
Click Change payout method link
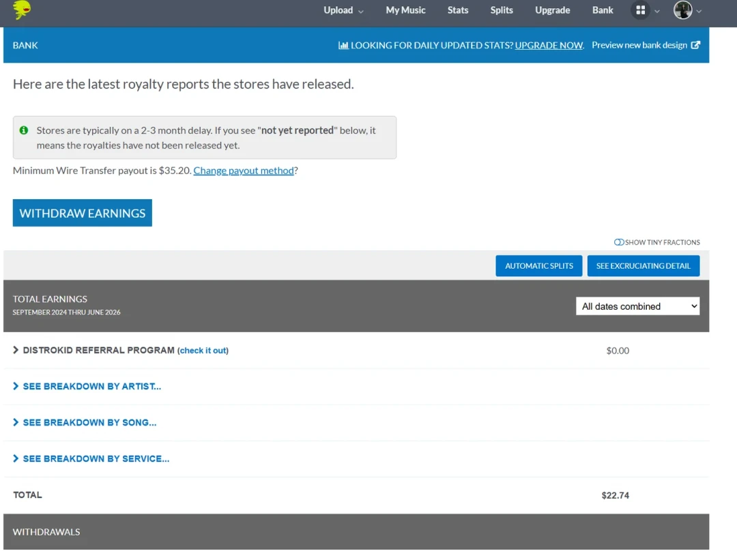(244, 171)
